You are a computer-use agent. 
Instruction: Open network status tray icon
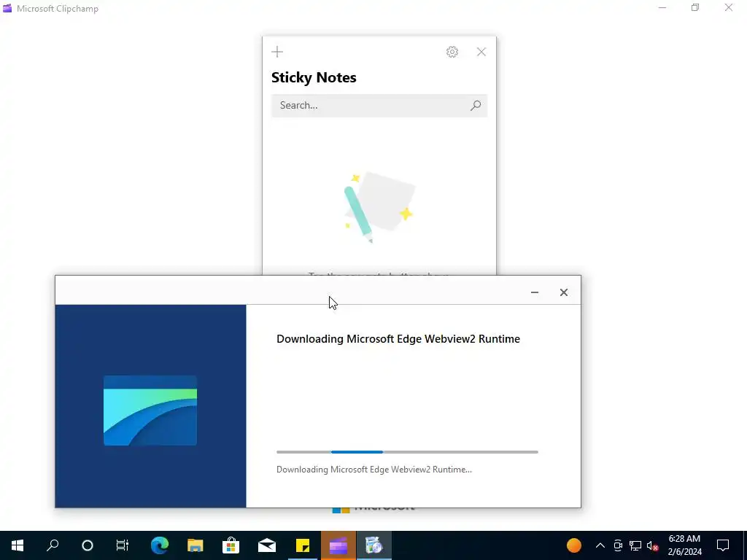tap(635, 545)
